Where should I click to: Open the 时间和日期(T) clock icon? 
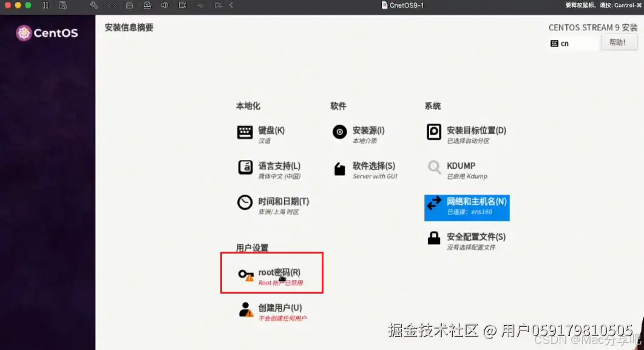245,203
